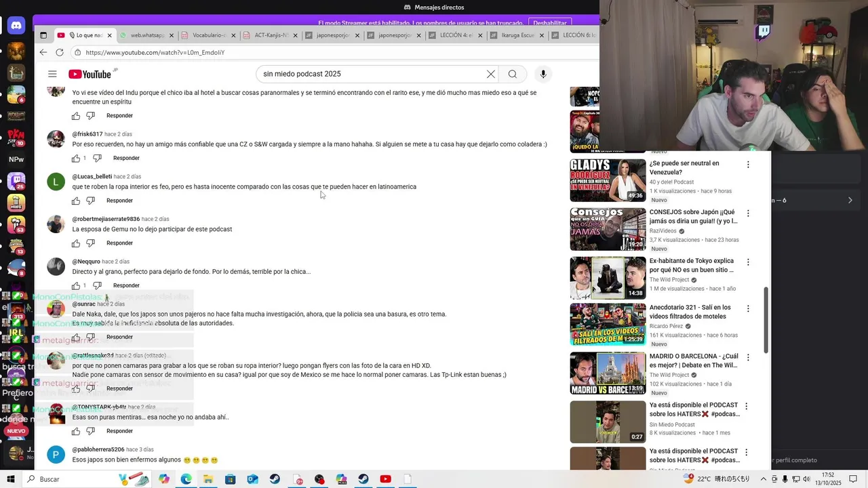This screenshot has height=488, width=868.
Task: Open options for 'CONSEJOS sobre Japón' video
Action: [x=748, y=213]
